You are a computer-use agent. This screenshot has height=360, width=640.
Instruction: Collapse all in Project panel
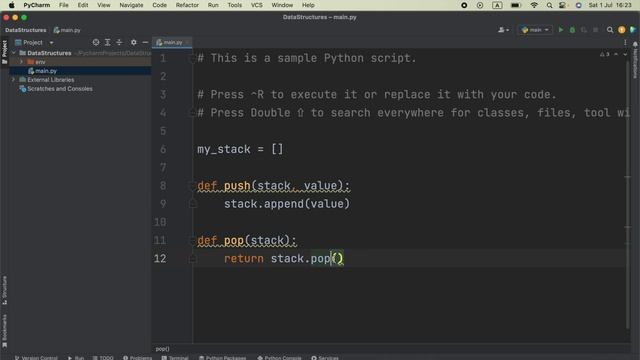[x=119, y=42]
